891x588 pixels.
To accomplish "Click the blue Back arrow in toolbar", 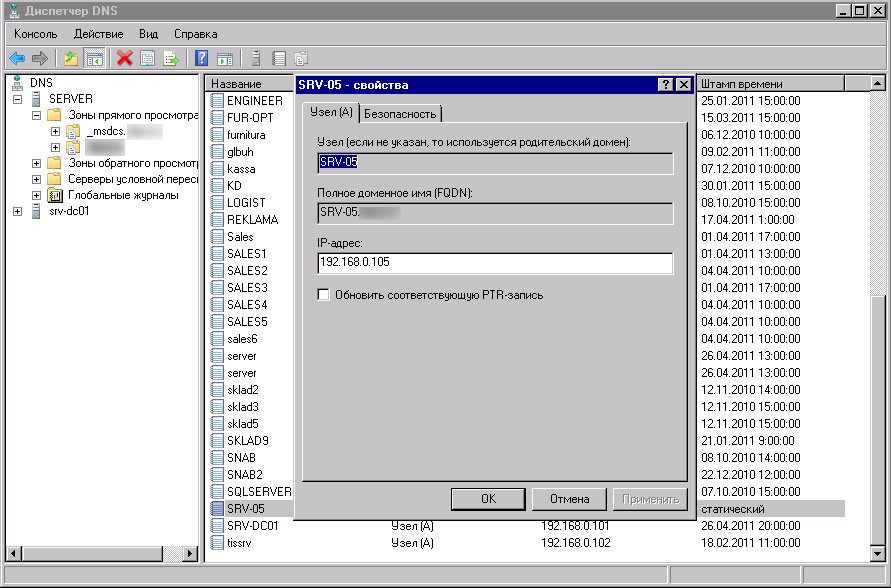I will 17,58.
